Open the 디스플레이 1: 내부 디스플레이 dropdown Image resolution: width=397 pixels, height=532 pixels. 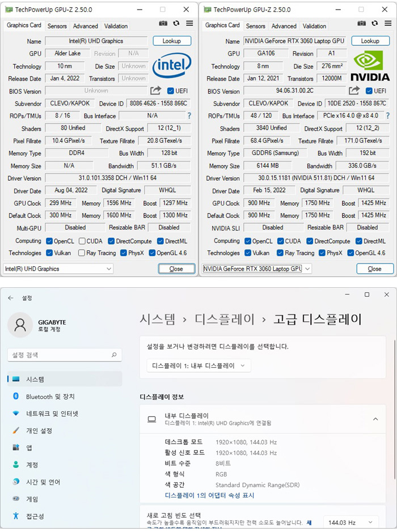point(198,365)
